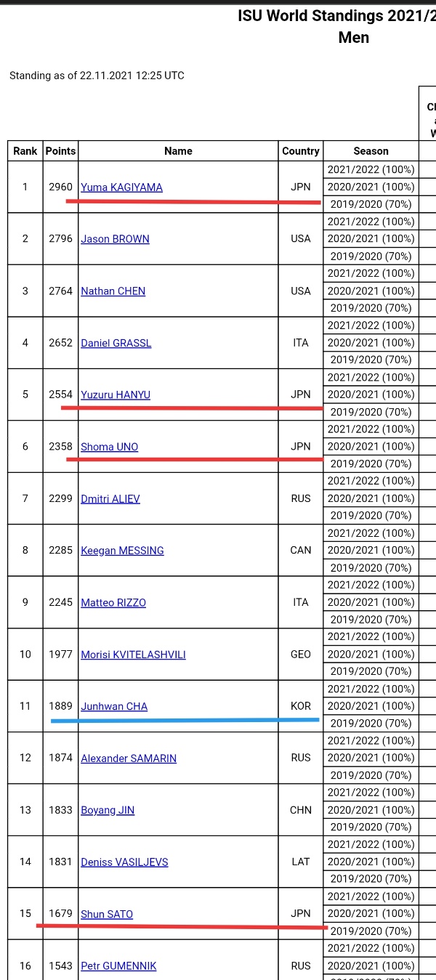The width and height of the screenshot is (436, 980).
Task: Click the Season column header
Action: (x=371, y=151)
